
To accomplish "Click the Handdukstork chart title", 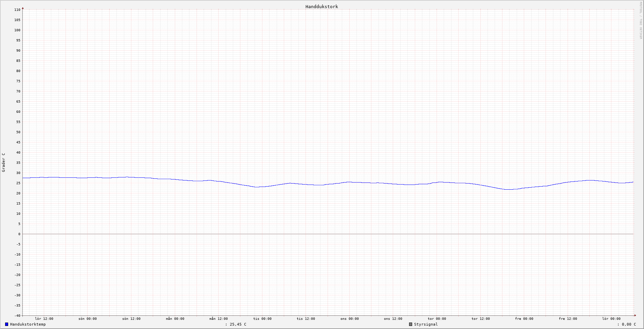I will pyautogui.click(x=321, y=6).
